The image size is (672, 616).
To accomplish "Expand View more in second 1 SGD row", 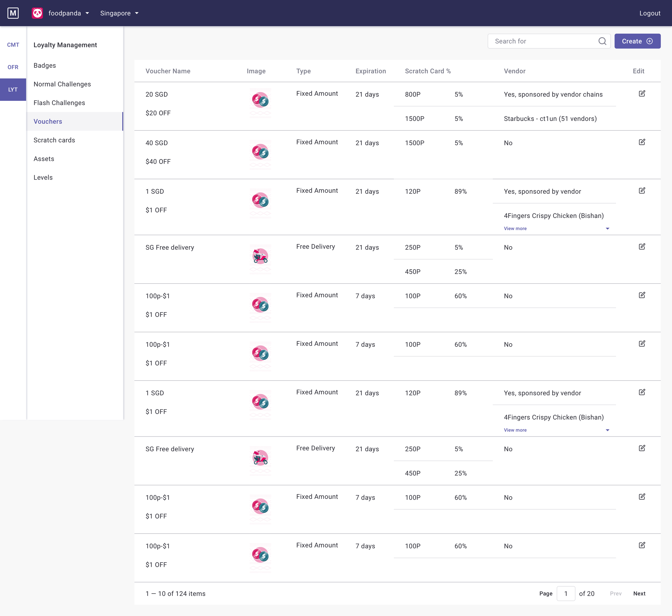I will tap(515, 430).
